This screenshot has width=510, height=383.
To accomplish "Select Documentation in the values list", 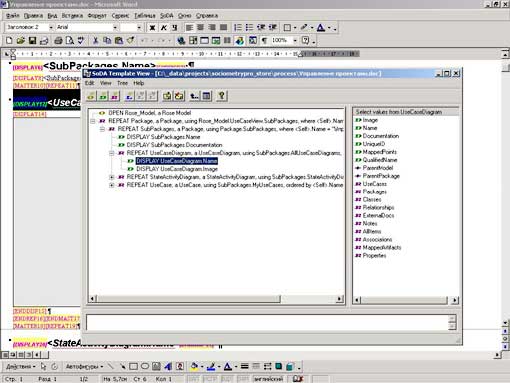I will [381, 136].
